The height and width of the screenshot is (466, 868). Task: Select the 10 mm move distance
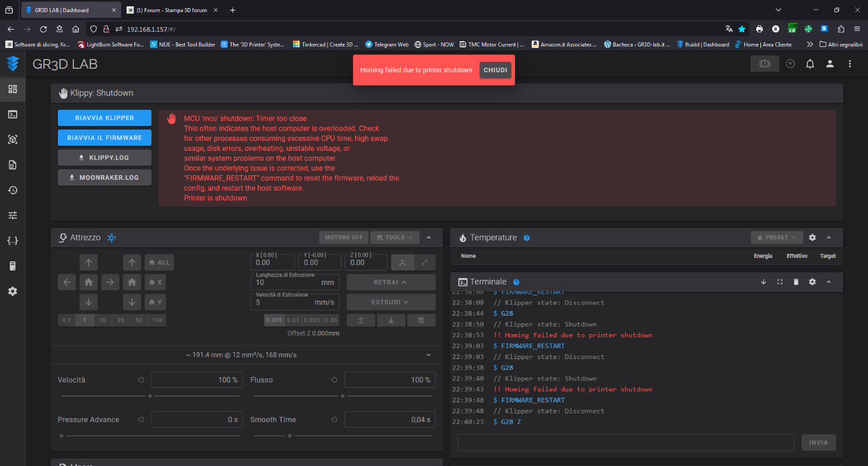102,320
